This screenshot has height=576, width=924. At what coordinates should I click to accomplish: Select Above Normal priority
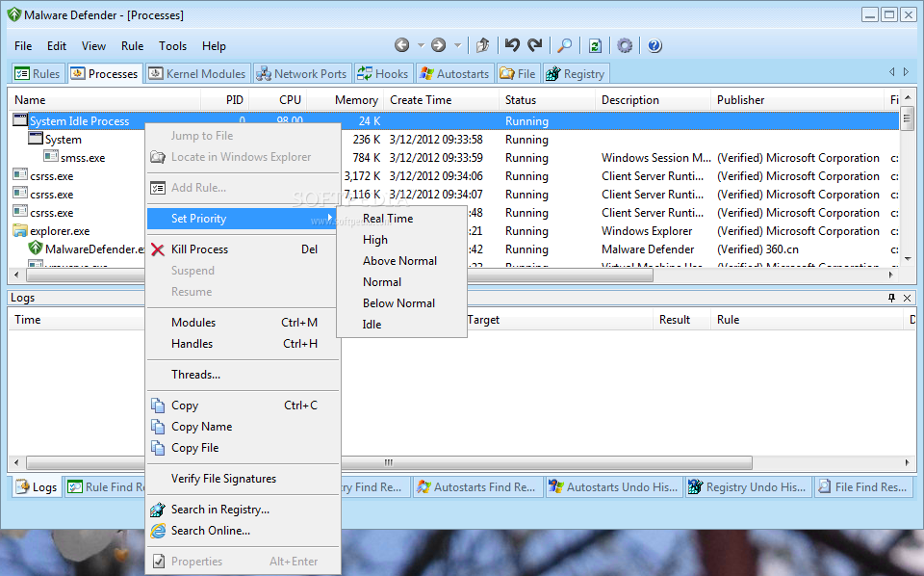(x=402, y=261)
